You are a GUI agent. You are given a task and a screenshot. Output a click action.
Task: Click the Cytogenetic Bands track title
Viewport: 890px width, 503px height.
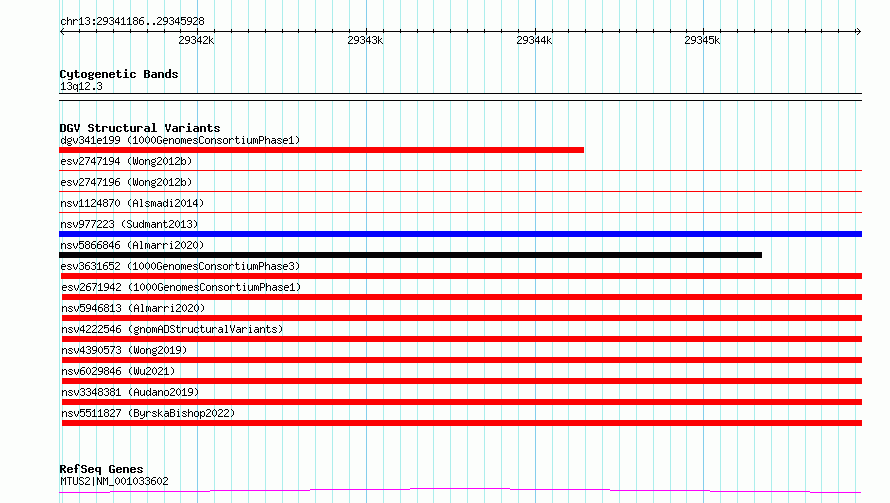pyautogui.click(x=119, y=74)
